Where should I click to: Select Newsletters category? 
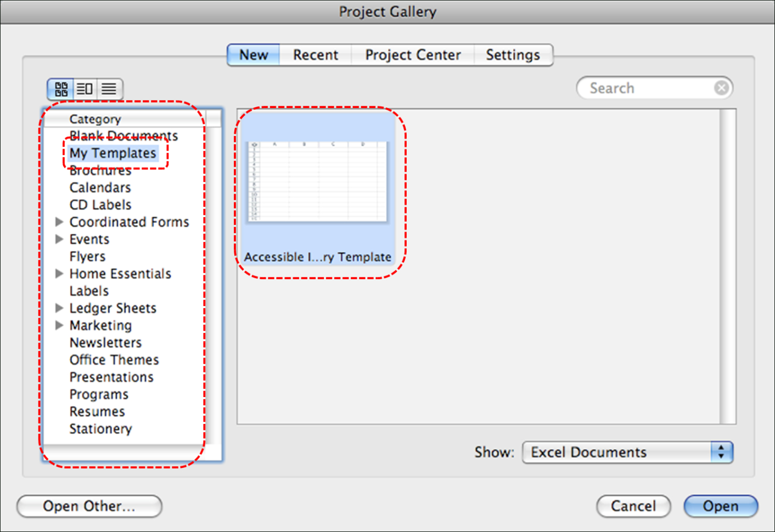point(105,343)
